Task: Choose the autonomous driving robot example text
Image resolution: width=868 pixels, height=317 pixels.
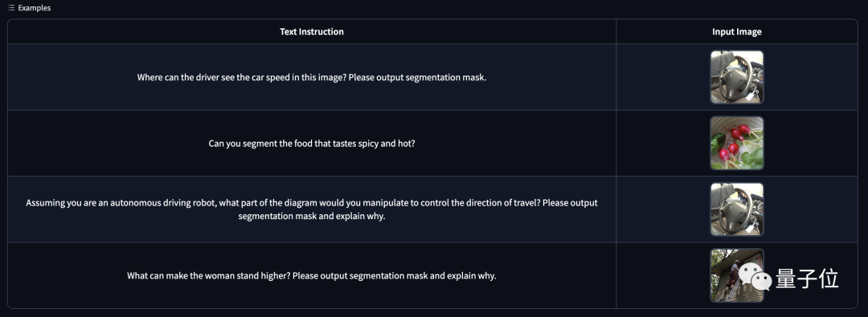Action: tap(312, 209)
